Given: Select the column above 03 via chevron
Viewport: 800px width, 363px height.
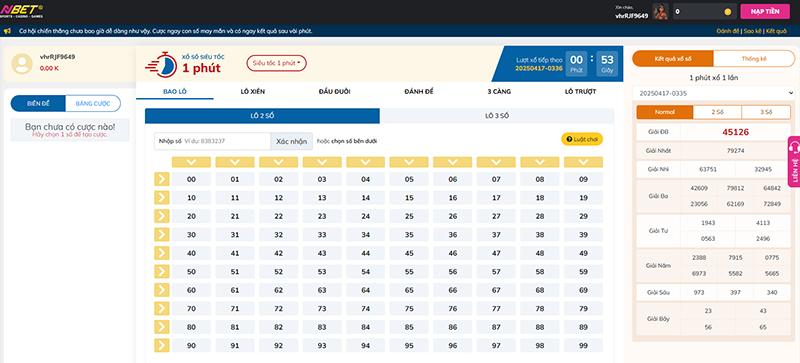Looking at the screenshot, I should [322, 162].
